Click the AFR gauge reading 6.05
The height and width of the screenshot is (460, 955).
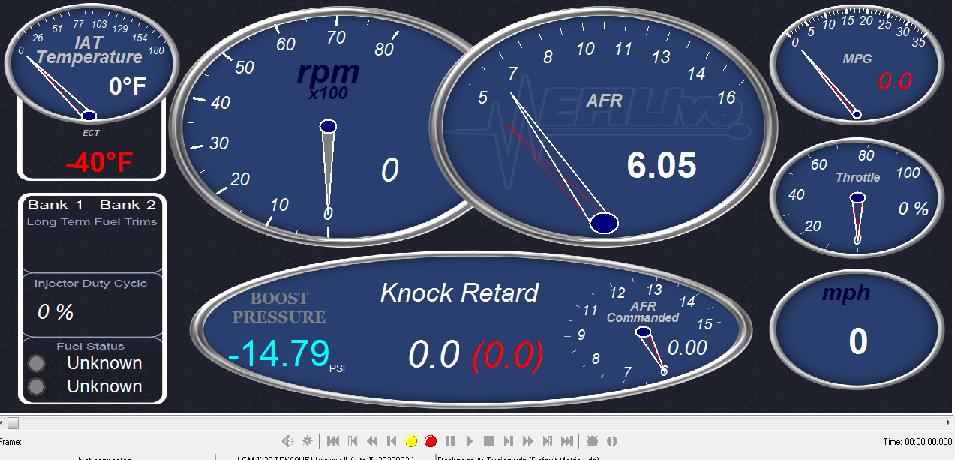pyautogui.click(x=610, y=130)
